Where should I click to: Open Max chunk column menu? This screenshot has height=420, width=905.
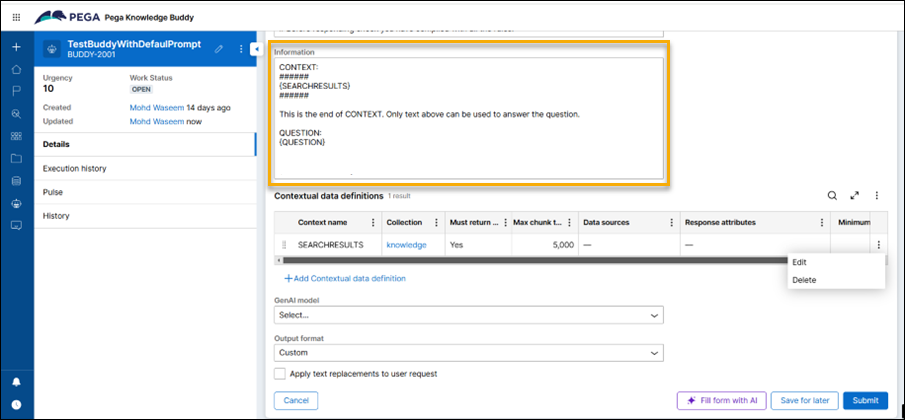tap(570, 222)
